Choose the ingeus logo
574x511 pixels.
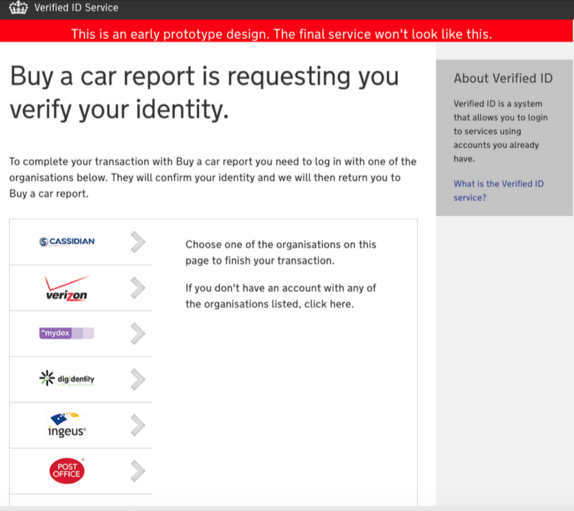tap(67, 425)
